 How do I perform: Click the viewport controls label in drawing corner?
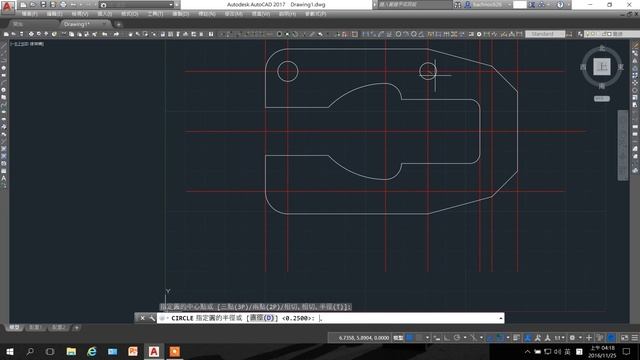27,44
